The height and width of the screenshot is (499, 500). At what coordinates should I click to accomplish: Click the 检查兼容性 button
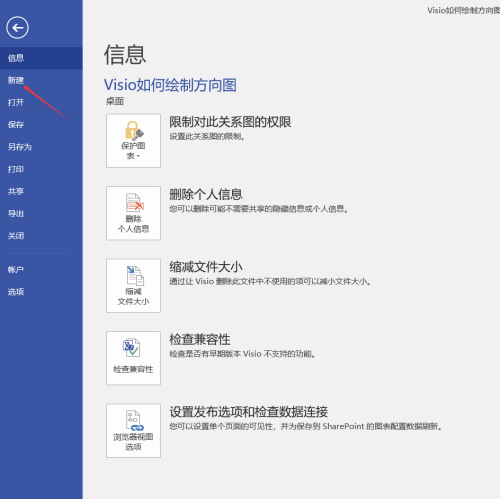pyautogui.click(x=133, y=358)
